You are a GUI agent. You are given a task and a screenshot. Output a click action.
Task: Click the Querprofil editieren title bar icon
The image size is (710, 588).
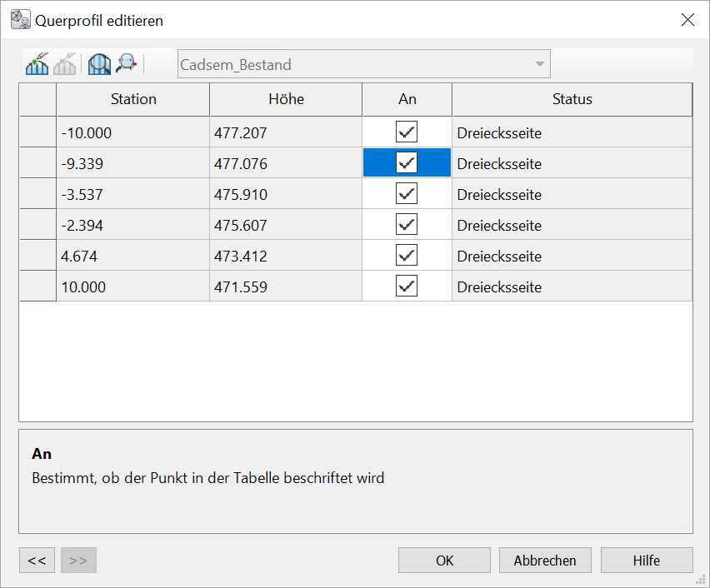coord(20,20)
